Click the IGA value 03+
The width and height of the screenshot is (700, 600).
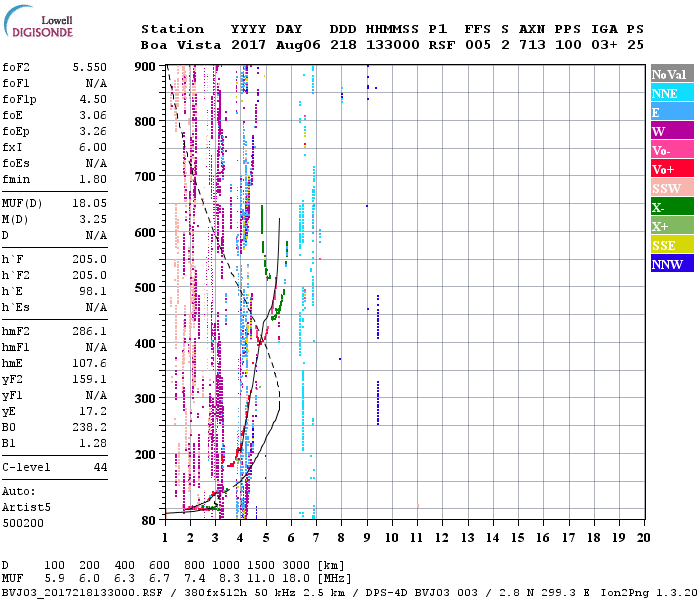click(x=604, y=45)
